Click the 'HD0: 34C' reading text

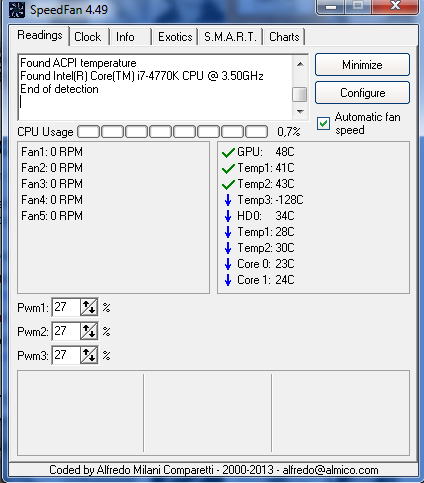tap(266, 216)
